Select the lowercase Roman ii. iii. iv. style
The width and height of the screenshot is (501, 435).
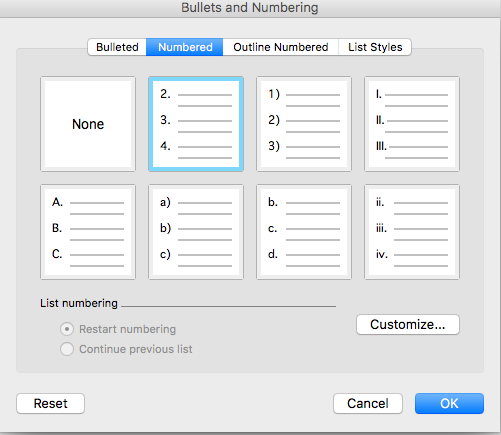pyautogui.click(x=412, y=232)
